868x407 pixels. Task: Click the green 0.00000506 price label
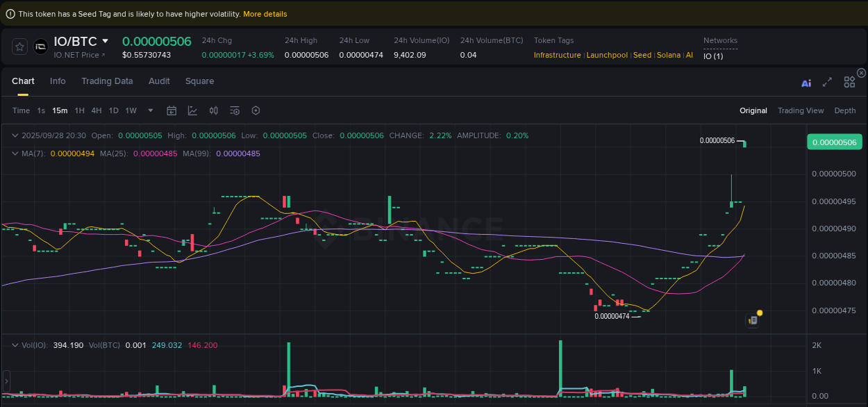834,141
